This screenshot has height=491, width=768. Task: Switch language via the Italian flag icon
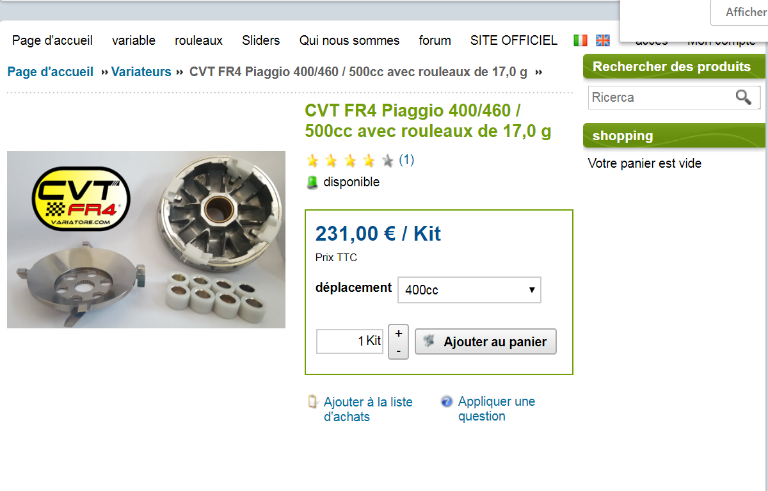tap(580, 40)
